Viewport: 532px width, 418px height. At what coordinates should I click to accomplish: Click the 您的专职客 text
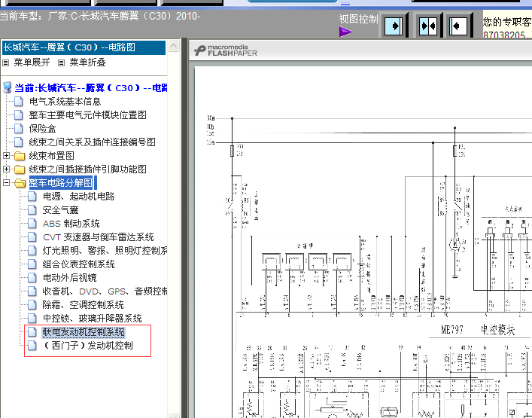tap(507, 22)
